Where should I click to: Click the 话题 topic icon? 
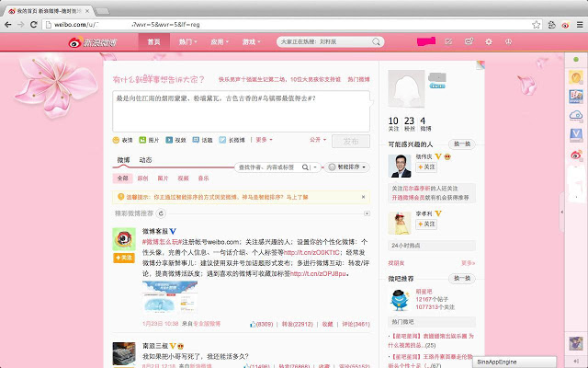point(196,140)
